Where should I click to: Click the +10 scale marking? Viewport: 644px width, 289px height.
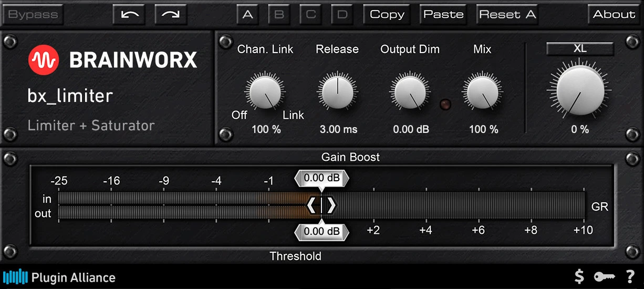(583, 230)
